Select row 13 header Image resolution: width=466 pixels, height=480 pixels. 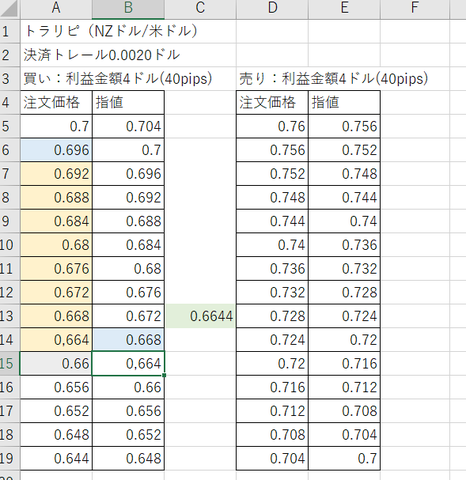(10, 316)
